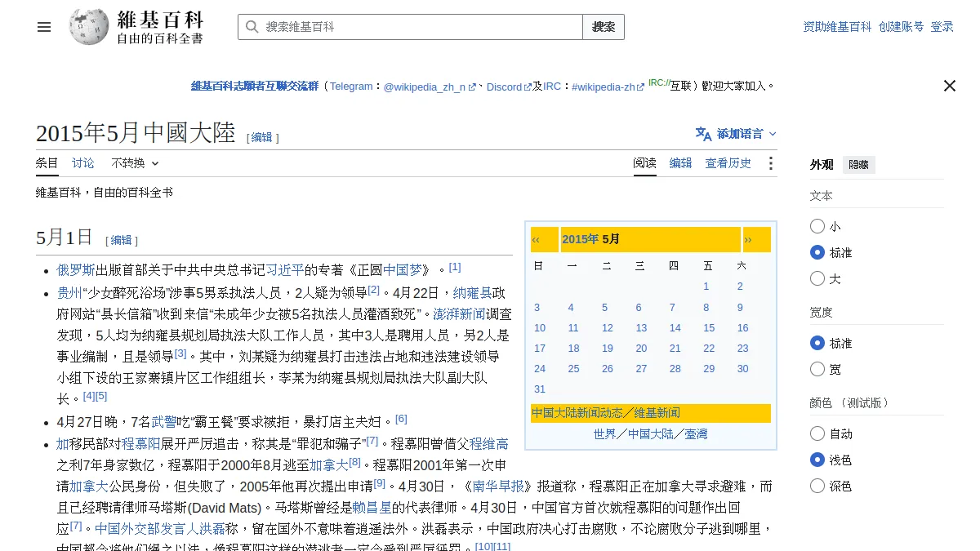Open 中国梦 article link

coord(403,270)
